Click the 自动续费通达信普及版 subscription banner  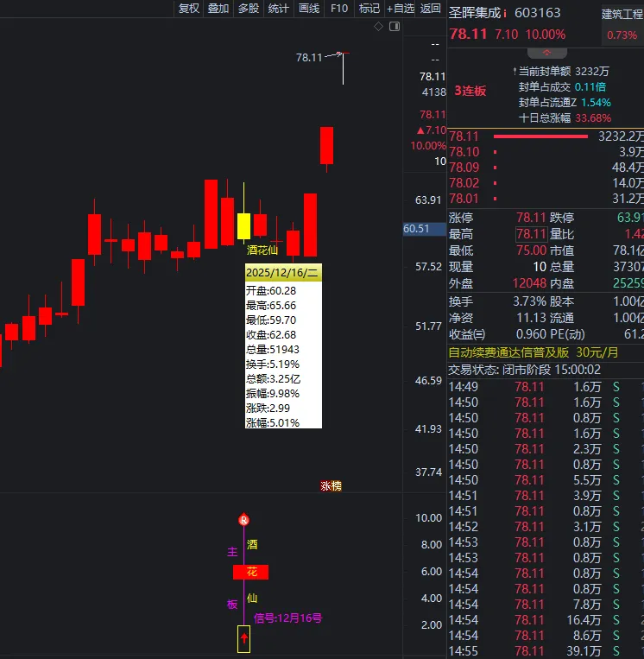(x=534, y=352)
